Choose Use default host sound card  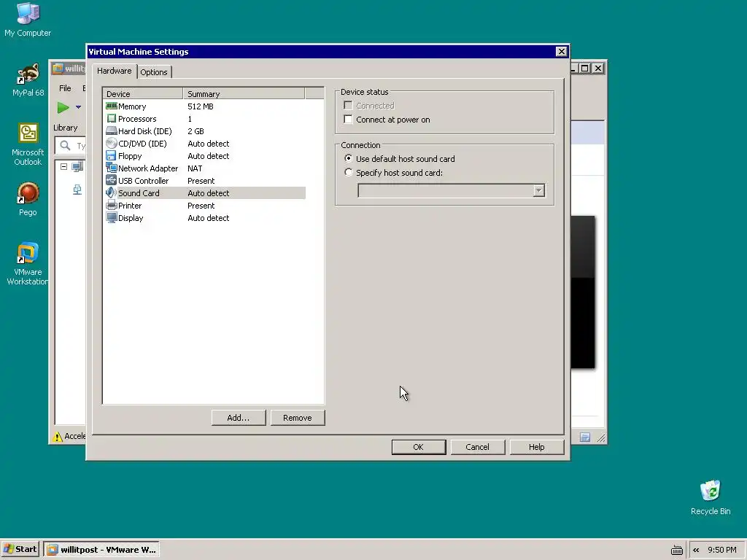pyautogui.click(x=348, y=158)
